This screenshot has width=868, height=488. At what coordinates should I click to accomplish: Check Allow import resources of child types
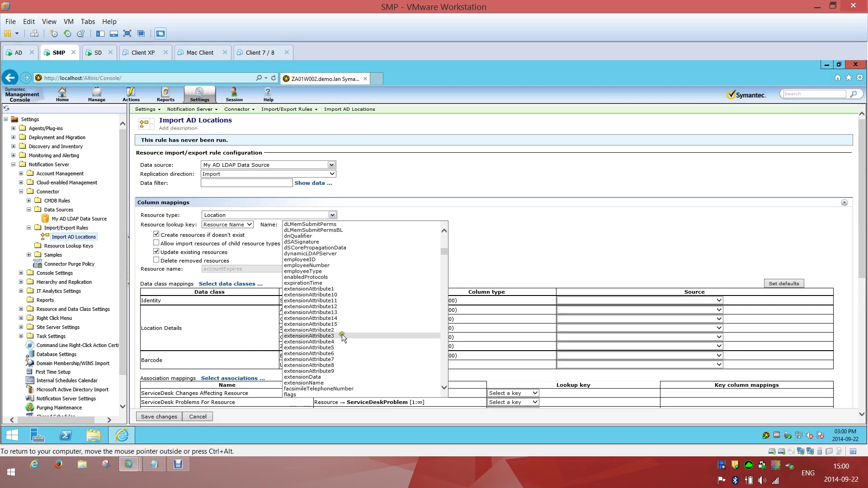click(x=156, y=243)
